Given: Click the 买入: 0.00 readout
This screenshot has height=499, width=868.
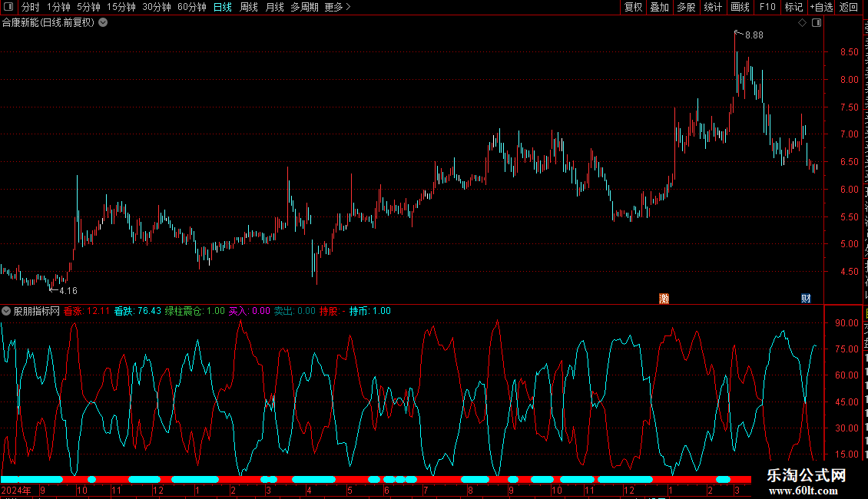Looking at the screenshot, I should point(250,311).
